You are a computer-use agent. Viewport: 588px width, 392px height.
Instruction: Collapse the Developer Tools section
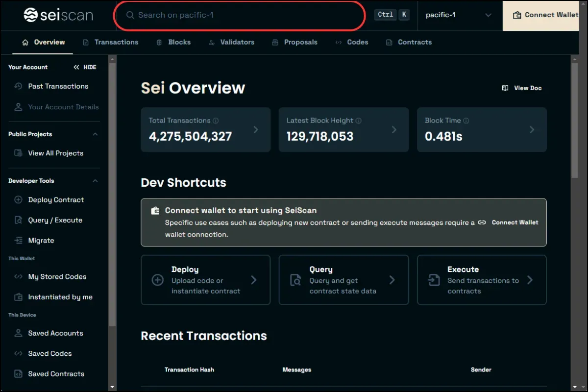pos(95,181)
